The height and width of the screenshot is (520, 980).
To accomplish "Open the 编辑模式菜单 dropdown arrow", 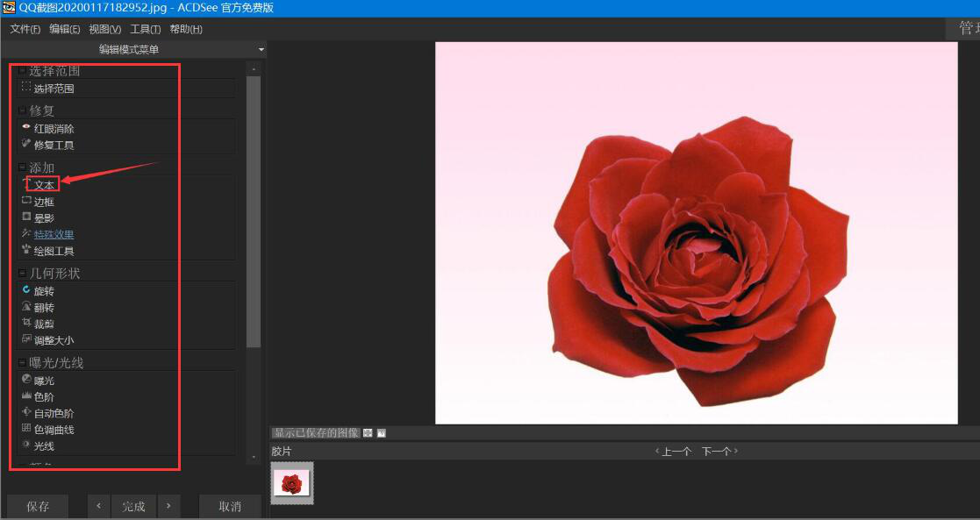I will [261, 50].
